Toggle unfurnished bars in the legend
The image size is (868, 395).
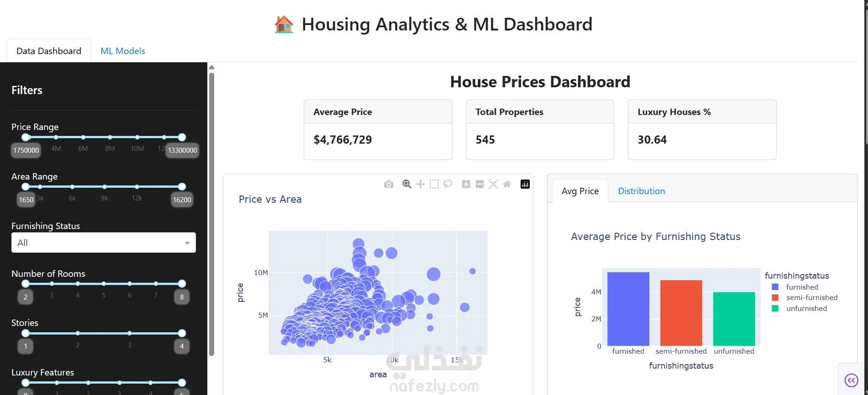coord(806,309)
